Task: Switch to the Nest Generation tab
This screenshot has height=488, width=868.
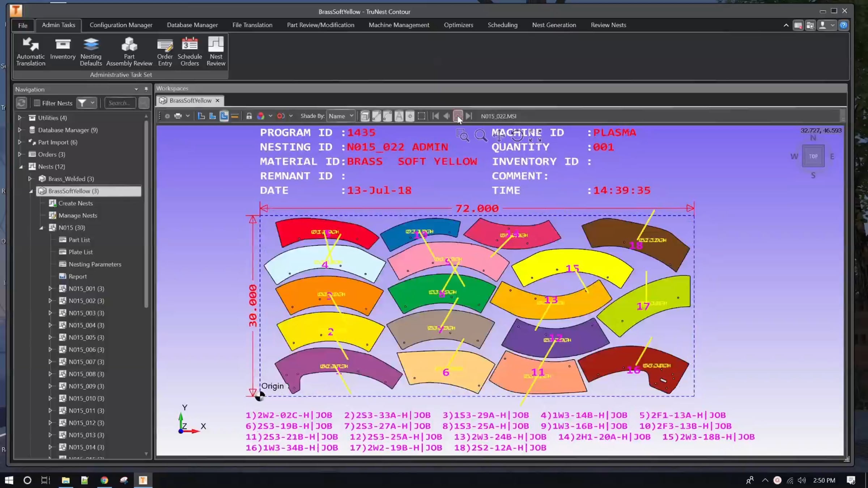Action: click(554, 25)
